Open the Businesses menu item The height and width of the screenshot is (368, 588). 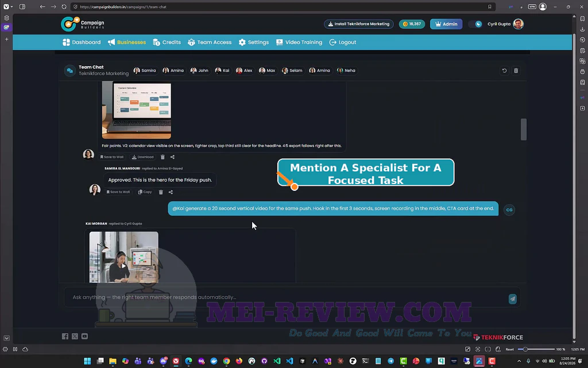pos(127,42)
